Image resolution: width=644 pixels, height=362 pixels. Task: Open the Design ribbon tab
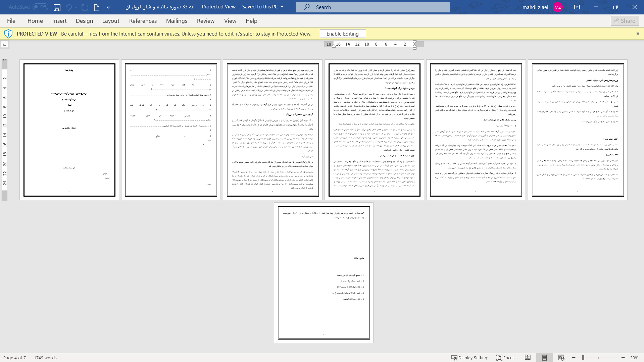pos(85,21)
